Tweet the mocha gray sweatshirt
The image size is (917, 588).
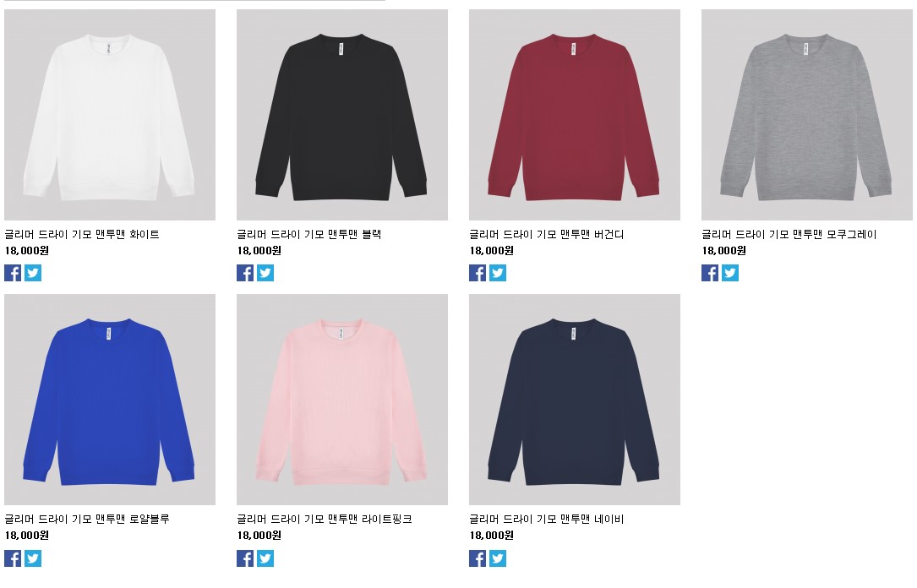point(730,273)
